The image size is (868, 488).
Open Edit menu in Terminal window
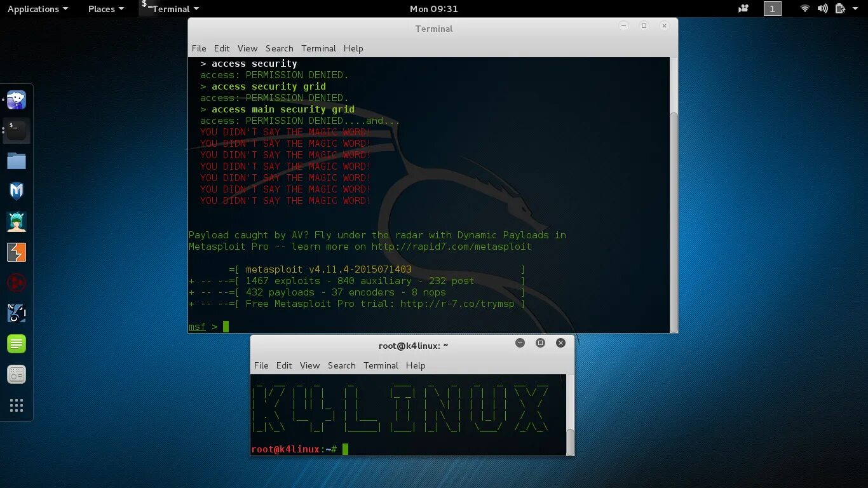coord(222,48)
